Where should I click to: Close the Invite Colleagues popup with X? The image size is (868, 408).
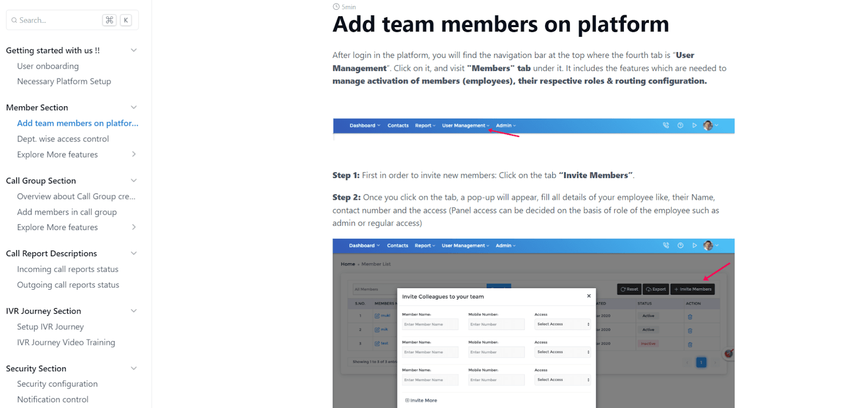point(589,296)
